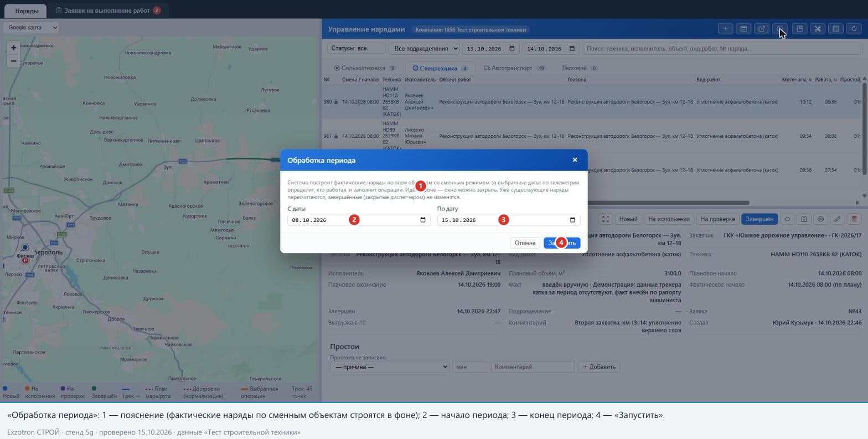Click the red P parking marker on the map
The height and width of the screenshot is (439, 868).
click(x=25, y=260)
